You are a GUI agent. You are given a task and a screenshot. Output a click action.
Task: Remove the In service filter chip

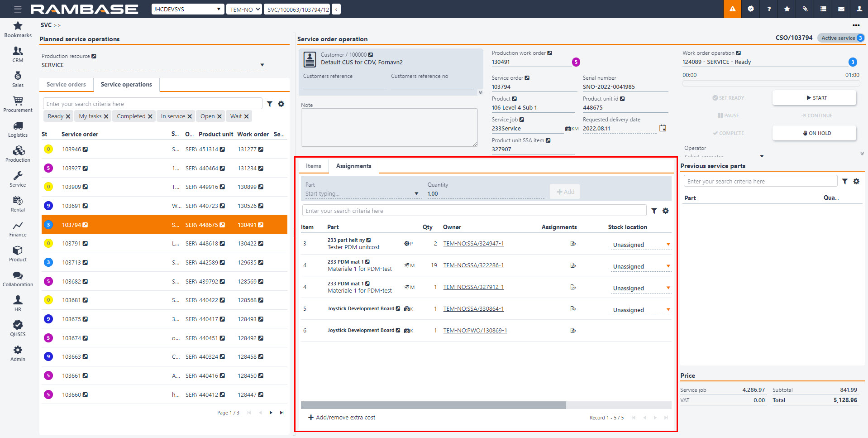click(x=190, y=116)
